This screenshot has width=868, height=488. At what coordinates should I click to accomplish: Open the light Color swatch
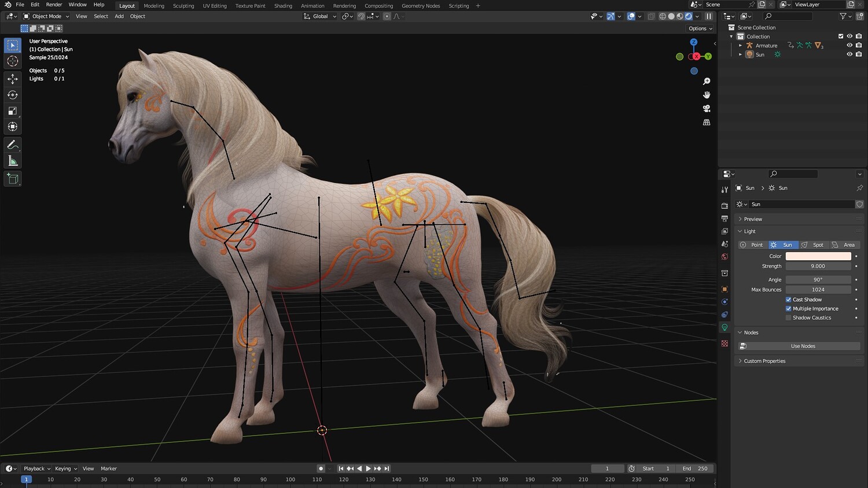818,256
